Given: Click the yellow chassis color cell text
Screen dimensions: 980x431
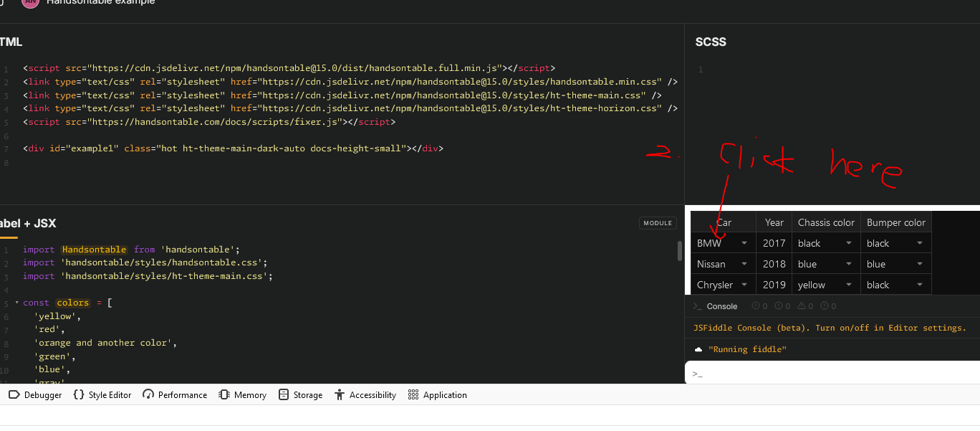Looking at the screenshot, I should (812, 285).
